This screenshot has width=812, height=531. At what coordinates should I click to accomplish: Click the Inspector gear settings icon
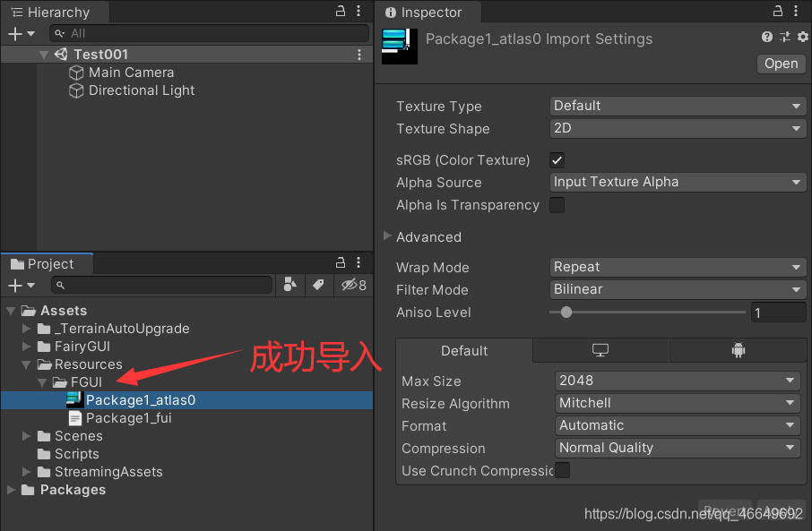click(x=801, y=37)
